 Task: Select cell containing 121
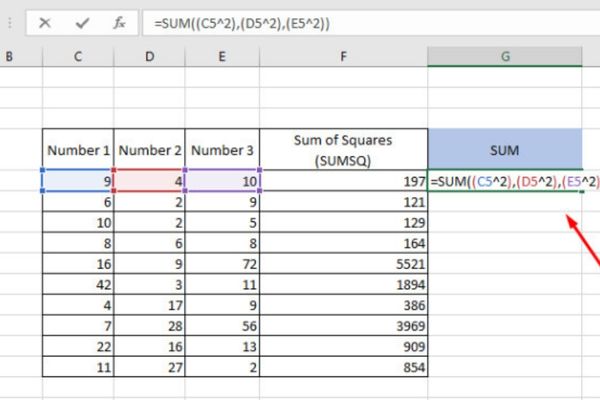(344, 202)
